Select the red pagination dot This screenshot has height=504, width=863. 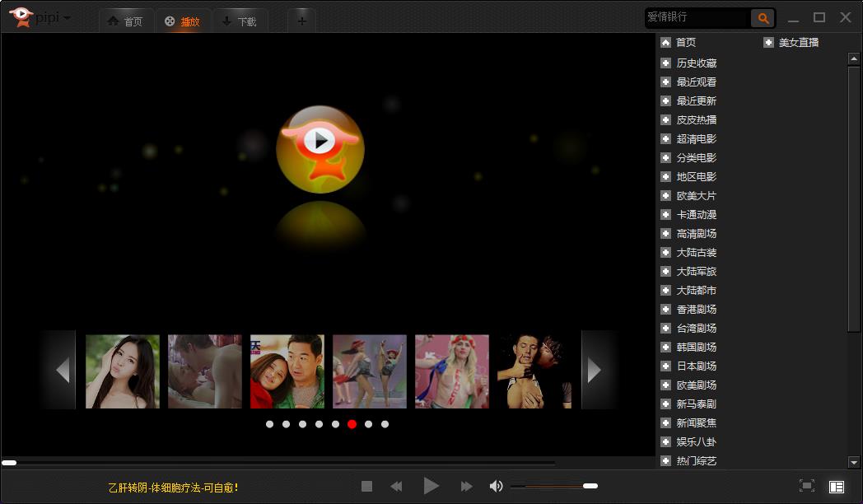pos(352,424)
